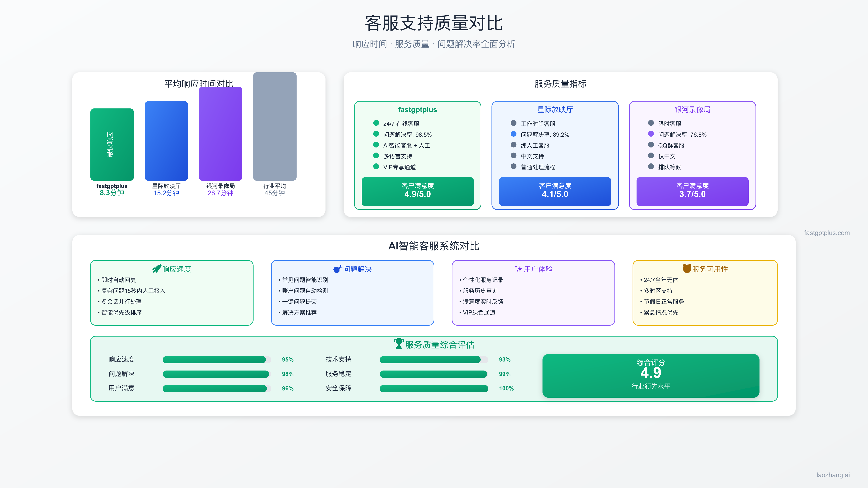This screenshot has height=488, width=868.
Task: Click the 紧急情况优先 bullet
Action: [659, 313]
